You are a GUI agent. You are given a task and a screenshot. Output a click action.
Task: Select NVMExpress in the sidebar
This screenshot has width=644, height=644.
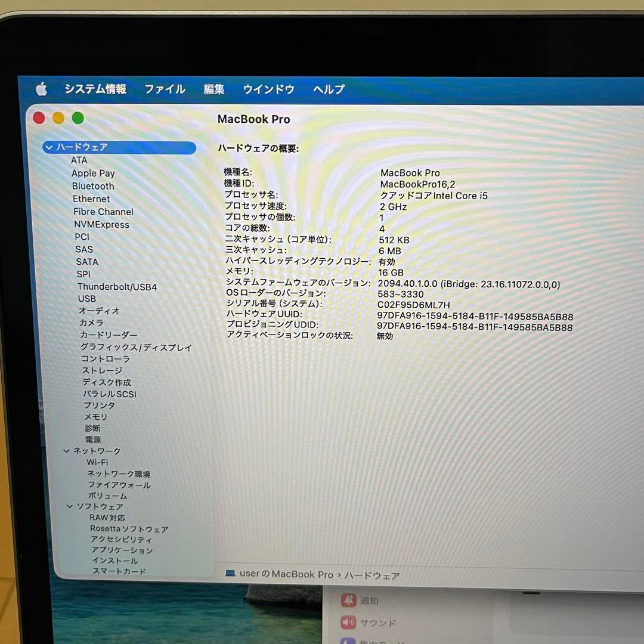[x=101, y=224]
